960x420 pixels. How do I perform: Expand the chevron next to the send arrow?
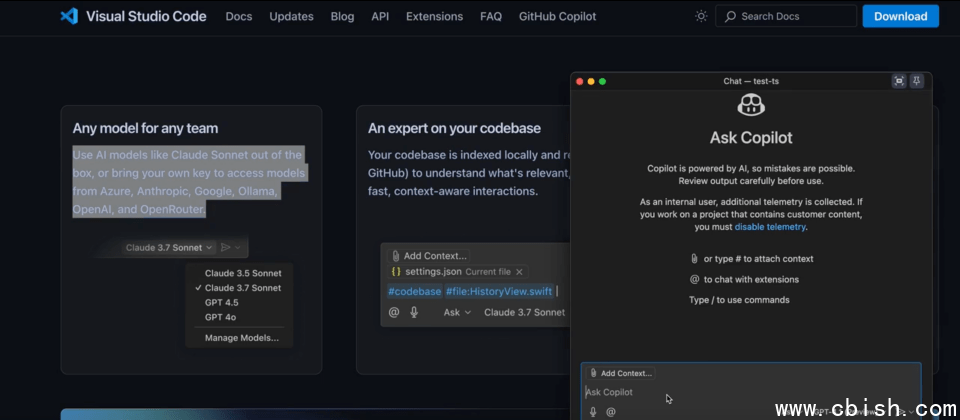[x=238, y=247]
